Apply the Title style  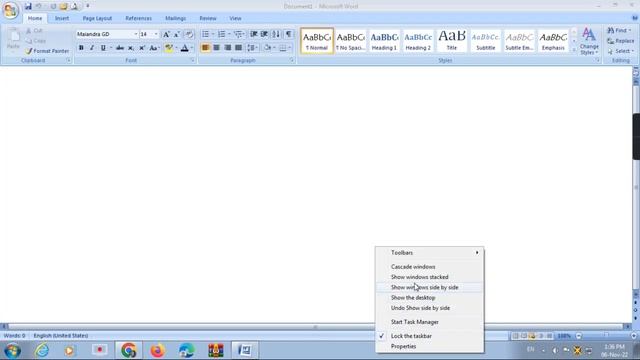coord(452,41)
